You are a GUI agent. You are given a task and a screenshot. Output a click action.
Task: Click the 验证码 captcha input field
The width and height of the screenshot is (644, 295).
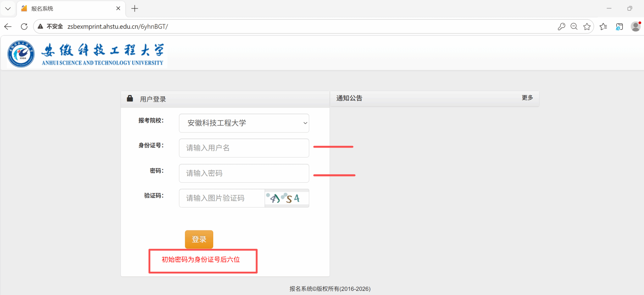click(222, 198)
